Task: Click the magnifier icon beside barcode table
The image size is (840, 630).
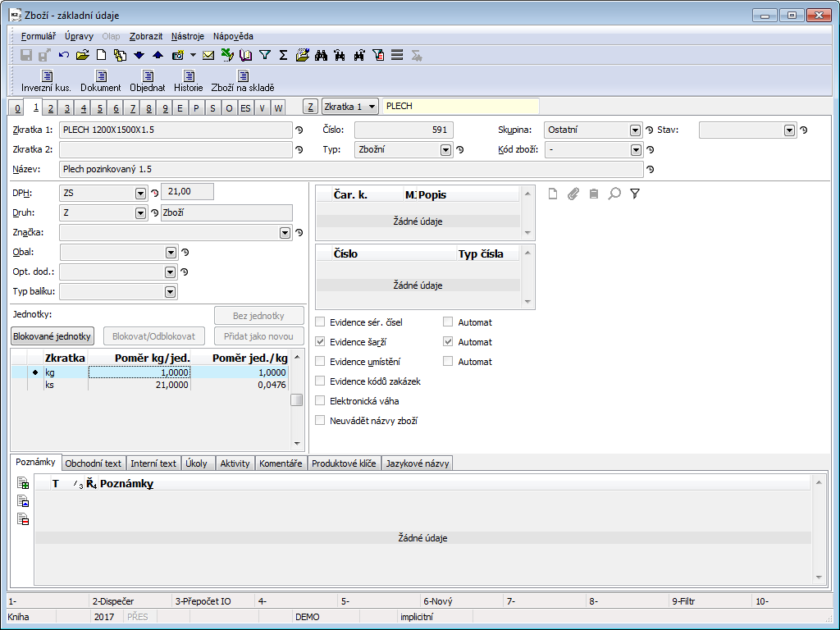Action: pos(614,194)
